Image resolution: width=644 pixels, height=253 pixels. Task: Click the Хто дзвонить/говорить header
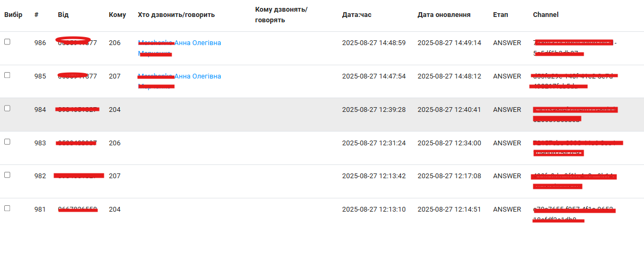click(x=176, y=15)
